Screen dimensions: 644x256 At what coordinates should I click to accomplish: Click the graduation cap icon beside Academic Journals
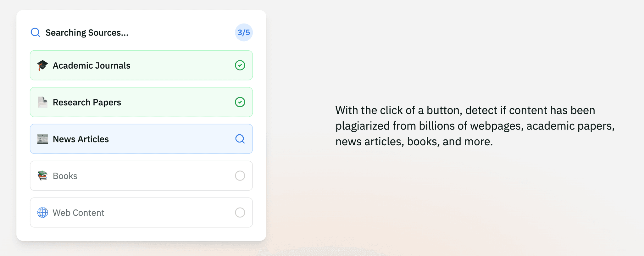(42, 65)
